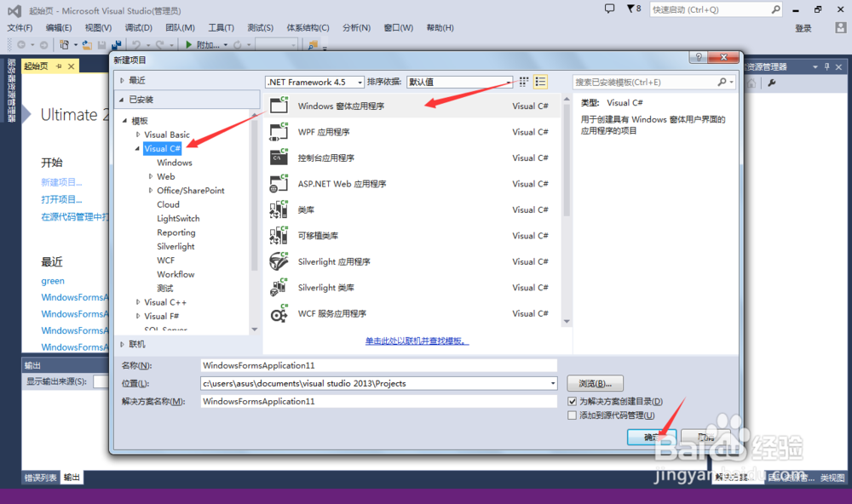Open the 位置 path dropdown arrow

tap(553, 383)
